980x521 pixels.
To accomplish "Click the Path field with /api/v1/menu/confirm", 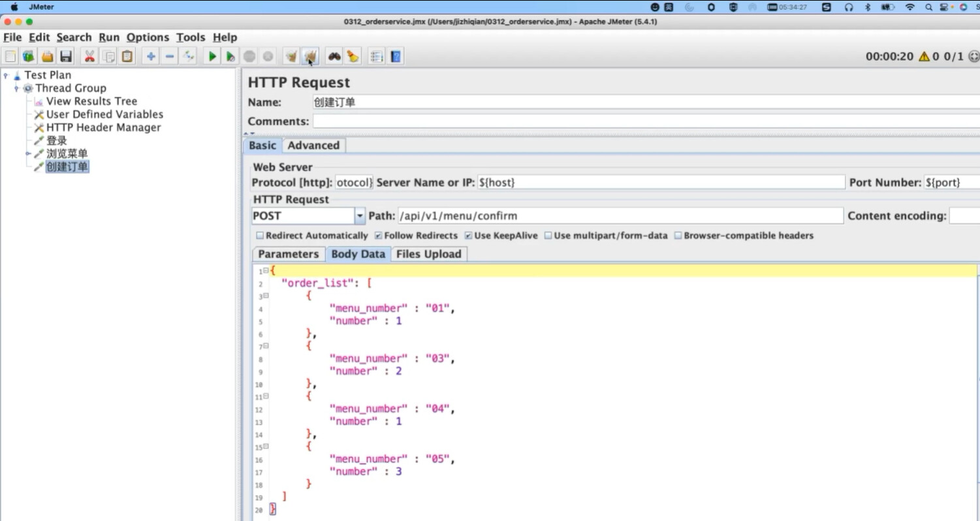I will pos(620,216).
